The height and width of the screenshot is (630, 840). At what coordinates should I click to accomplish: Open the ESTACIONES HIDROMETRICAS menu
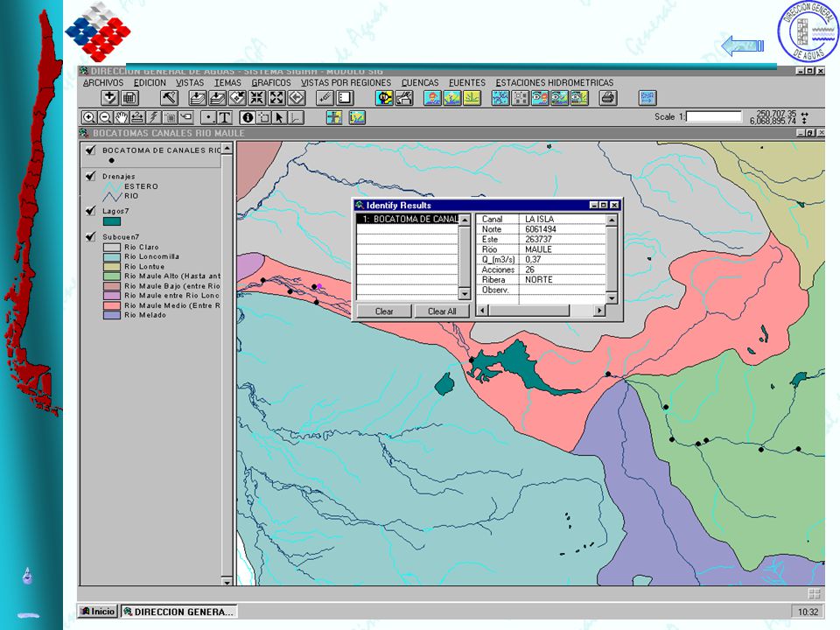(x=555, y=82)
